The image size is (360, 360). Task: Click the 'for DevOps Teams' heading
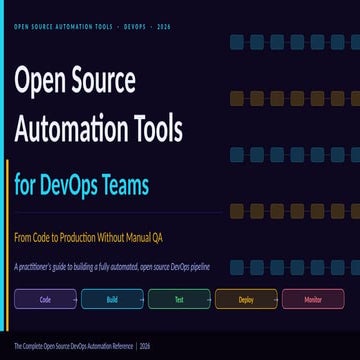pos(81,186)
